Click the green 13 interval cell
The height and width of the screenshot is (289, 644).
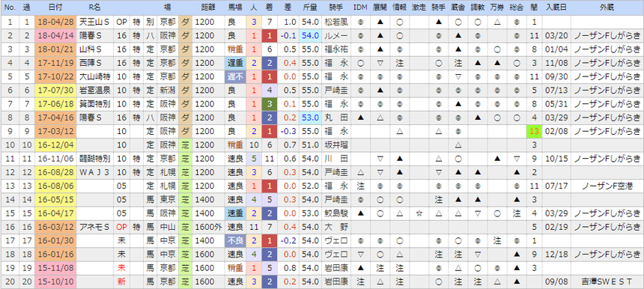point(535,131)
